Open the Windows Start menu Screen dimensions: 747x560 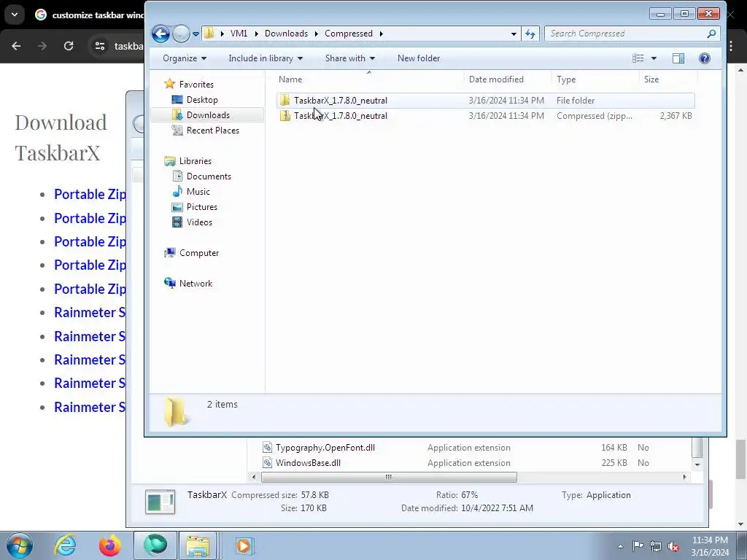[x=20, y=545]
